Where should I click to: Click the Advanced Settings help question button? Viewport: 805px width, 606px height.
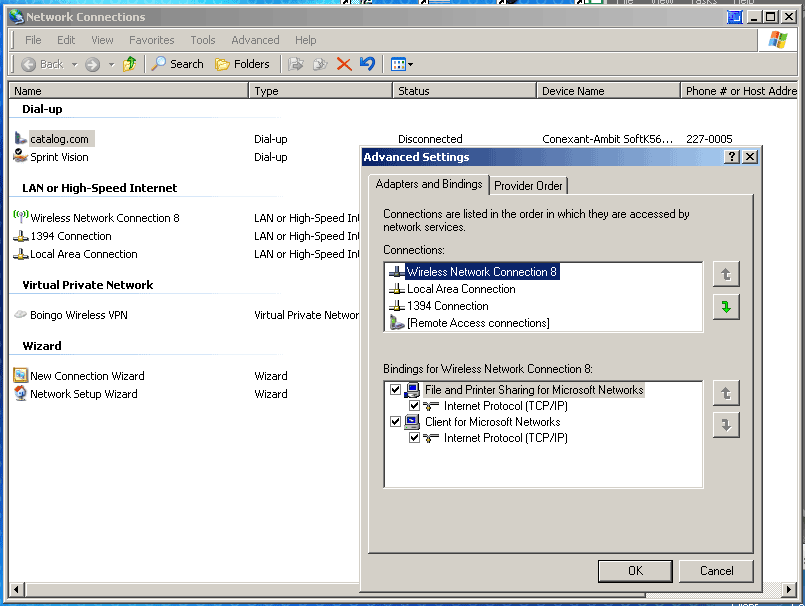[x=732, y=157]
